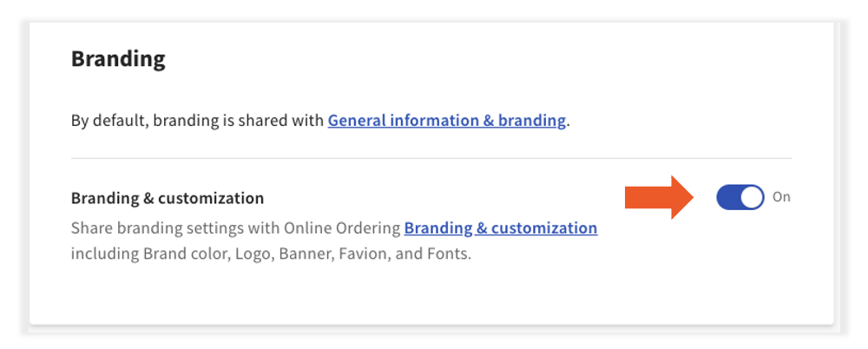The height and width of the screenshot is (349, 868).
Task: Click the word "including" in the description
Action: tap(99, 255)
